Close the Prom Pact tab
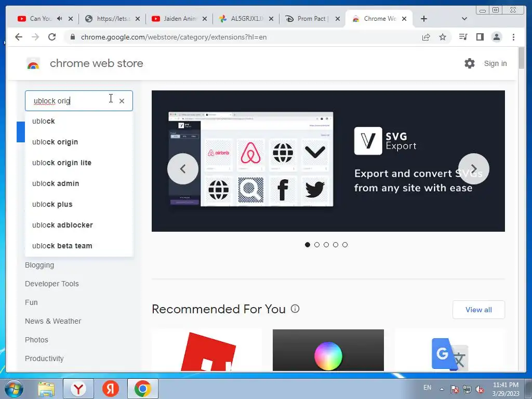This screenshot has height=399, width=532. [x=338, y=19]
